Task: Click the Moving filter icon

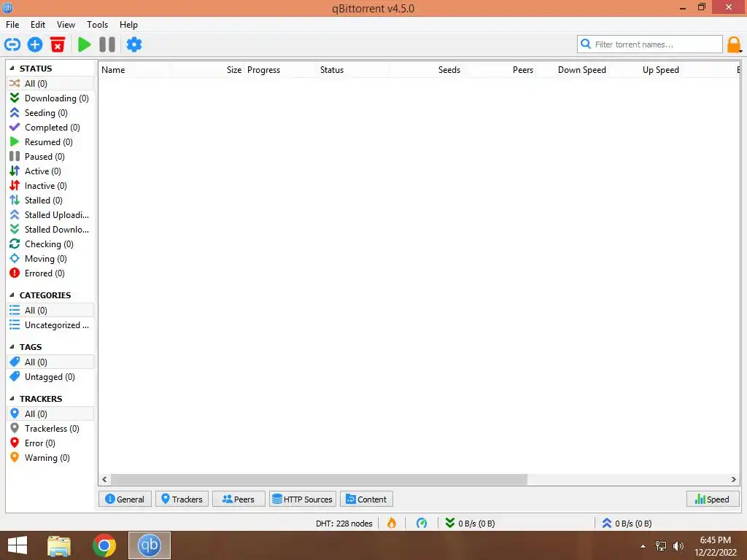Action: pyautogui.click(x=15, y=259)
